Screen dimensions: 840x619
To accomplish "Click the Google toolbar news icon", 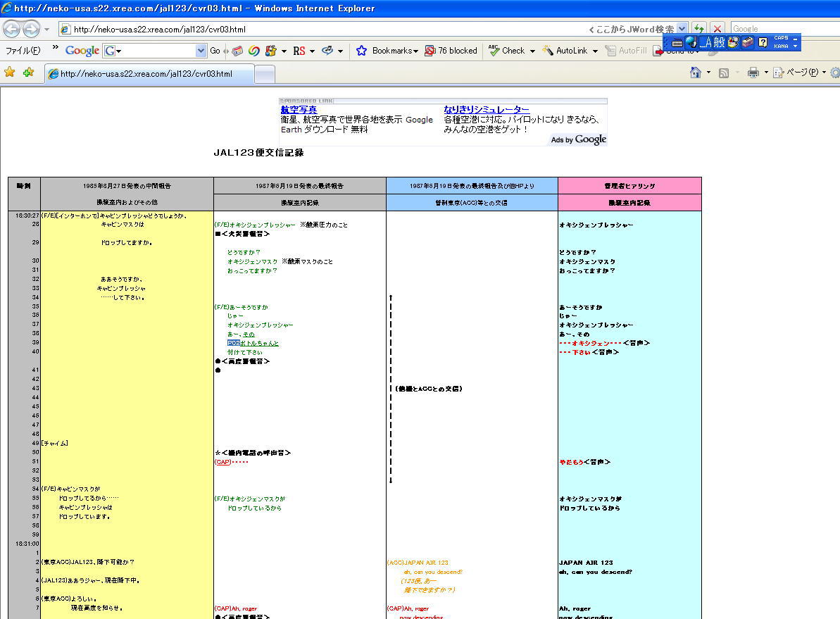I will [237, 51].
